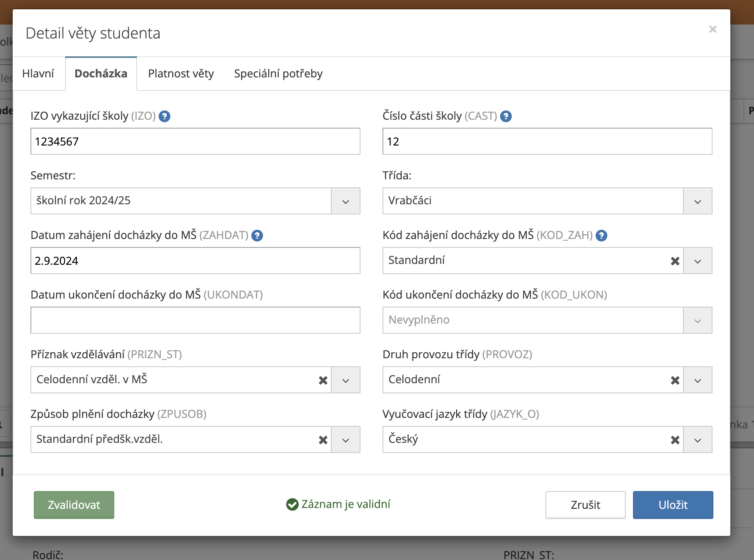
Task: Open the Třída dropdown showing Vrabčáci
Action: click(x=697, y=201)
